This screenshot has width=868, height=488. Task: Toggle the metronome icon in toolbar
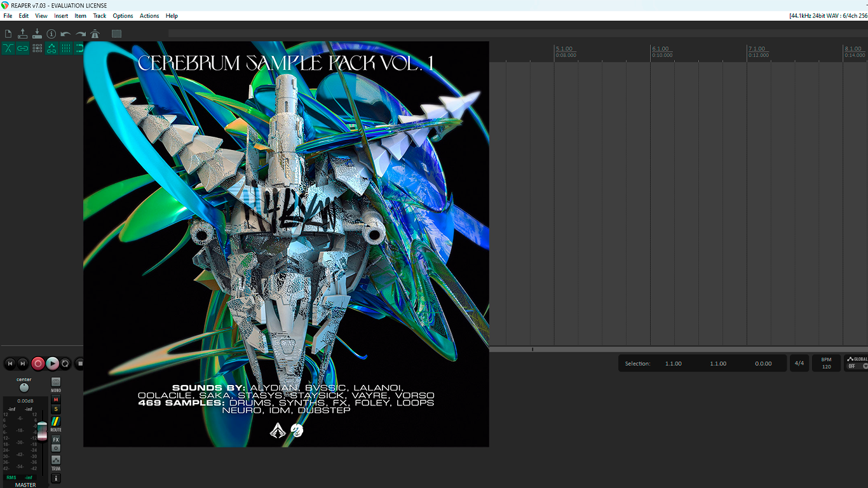[95, 34]
